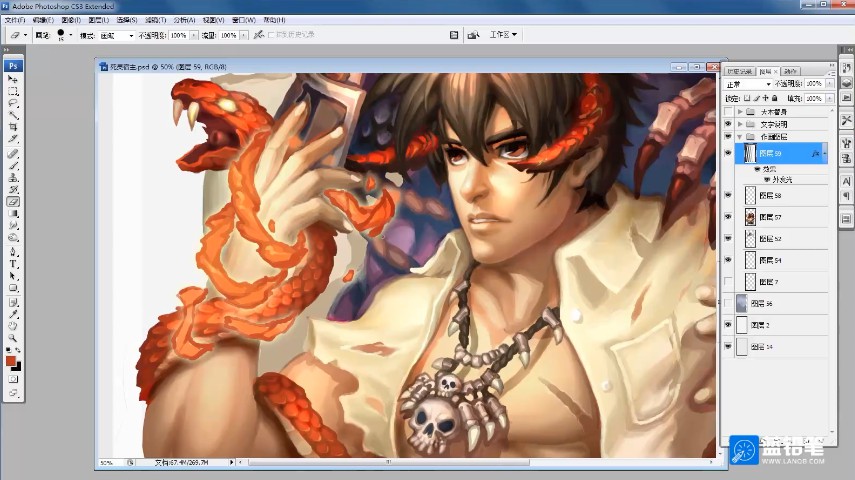The height and width of the screenshot is (480, 855).
Task: Show hidden layer 7
Action: coord(728,281)
